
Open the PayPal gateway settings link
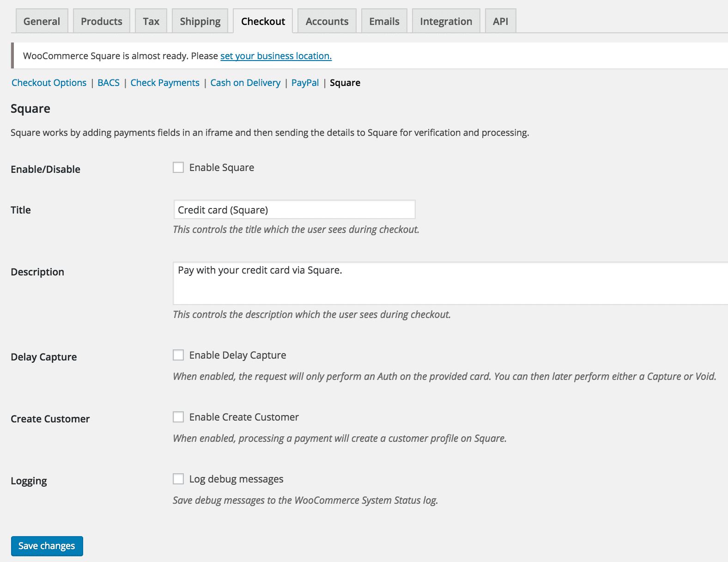point(305,83)
